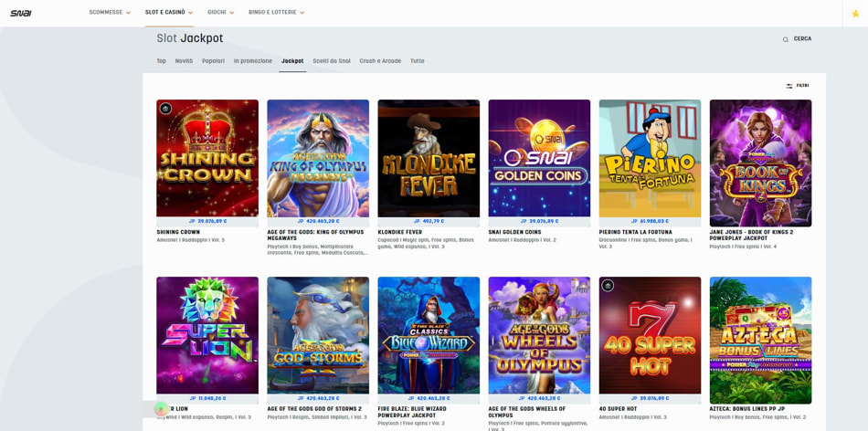Open the Klondike Fever thumbnail

pyautogui.click(x=429, y=158)
